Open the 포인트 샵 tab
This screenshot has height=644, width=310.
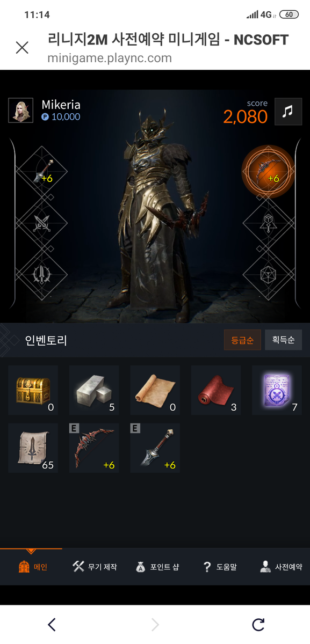point(156,567)
